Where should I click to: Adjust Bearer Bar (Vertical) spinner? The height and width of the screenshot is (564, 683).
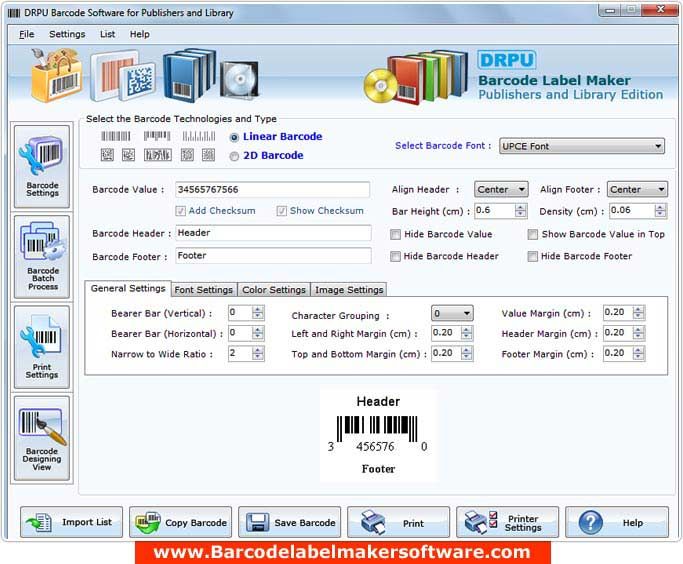pos(257,313)
